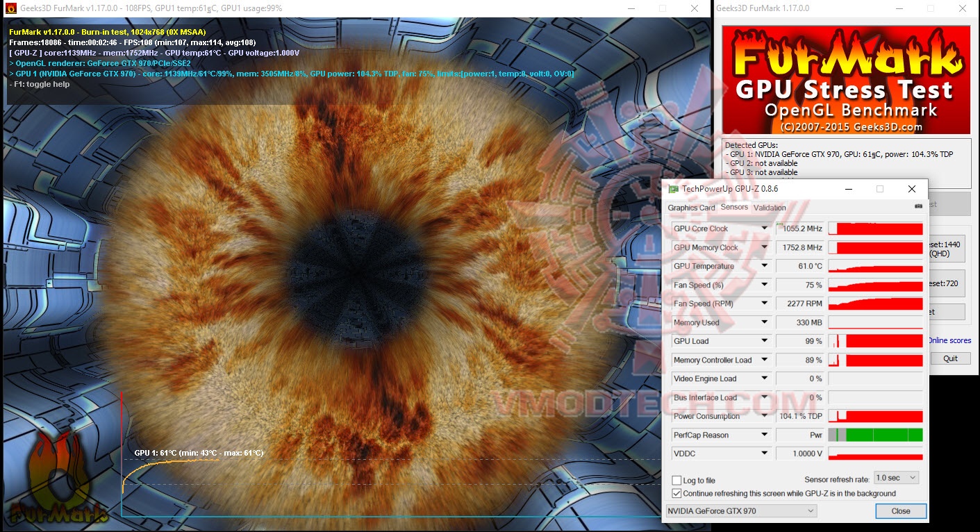Click the 'FurMark v1.17.0.0 - Burn-in test' overlay line
Image resolution: width=980 pixels, height=532 pixels.
coord(108,32)
